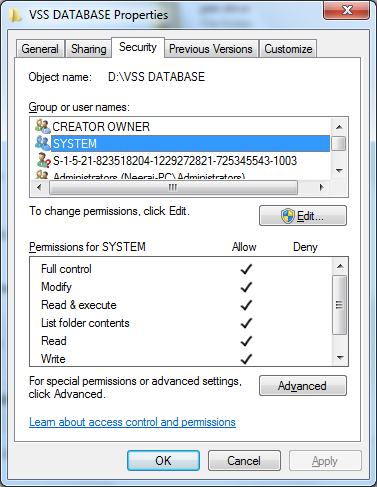Click the Edit permissions button
The height and width of the screenshot is (487, 377).
coord(303,216)
